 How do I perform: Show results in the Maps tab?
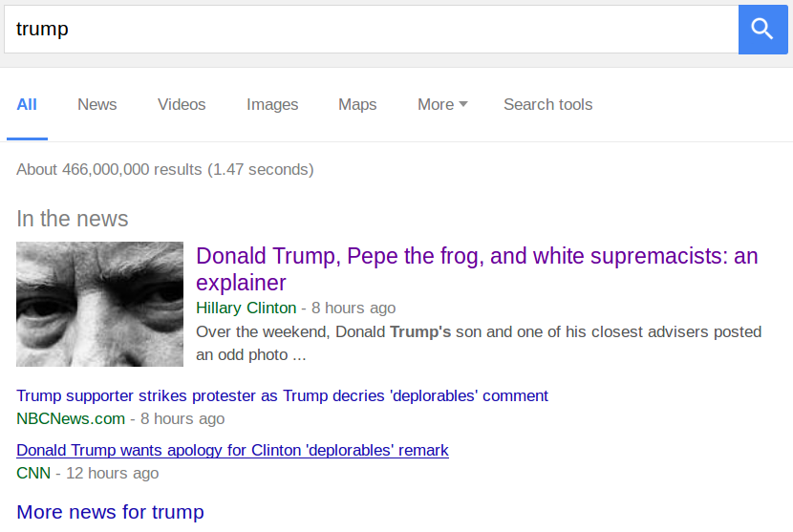pyautogui.click(x=357, y=105)
